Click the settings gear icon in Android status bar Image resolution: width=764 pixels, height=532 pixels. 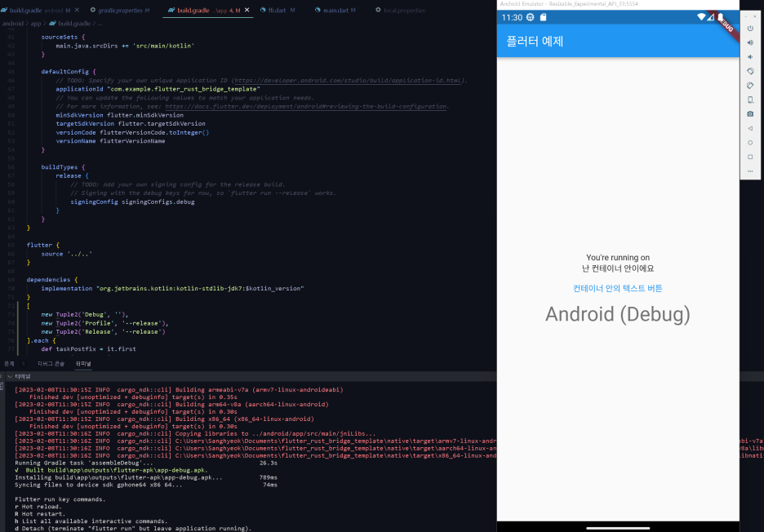530,17
